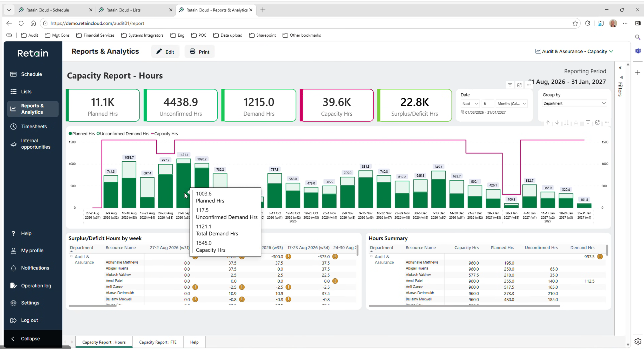
Task: Open more options above the Date slicer
Action: tap(528, 85)
